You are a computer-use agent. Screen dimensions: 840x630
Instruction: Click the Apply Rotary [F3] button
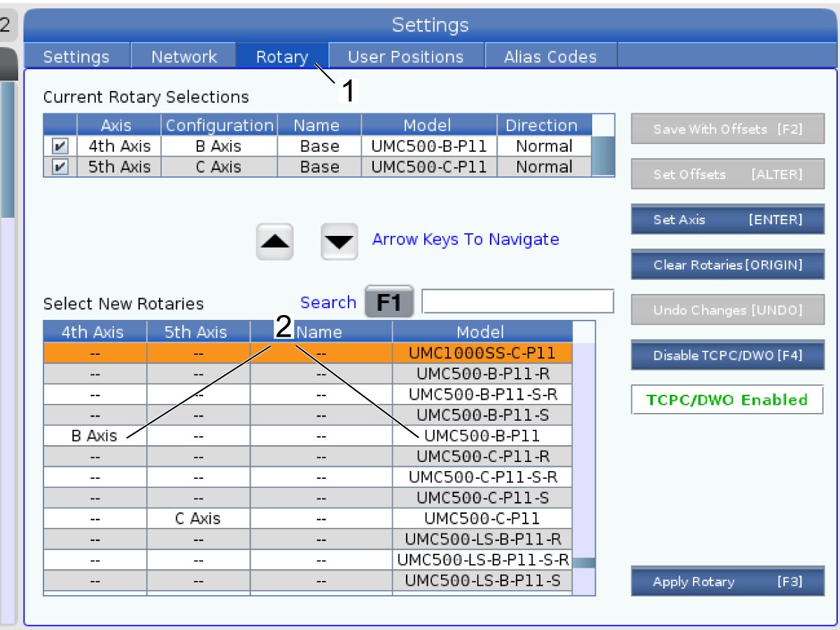click(728, 582)
